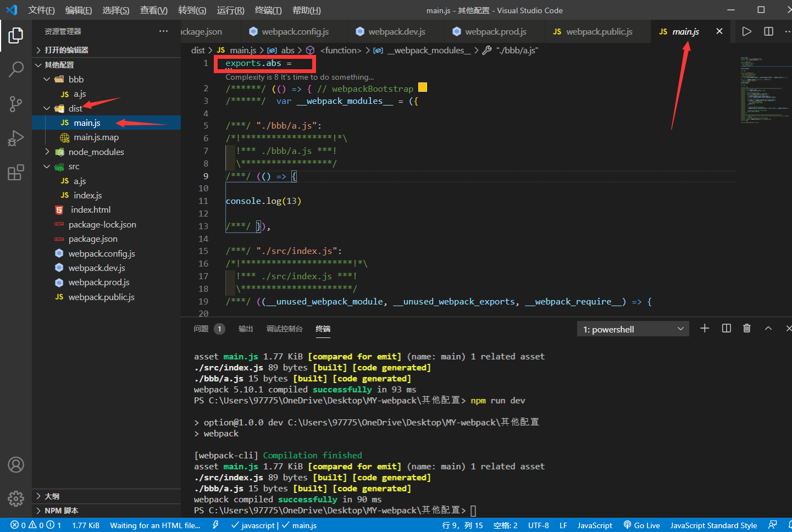Close the main.js editor tab
This screenshot has width=792, height=532.
(719, 31)
